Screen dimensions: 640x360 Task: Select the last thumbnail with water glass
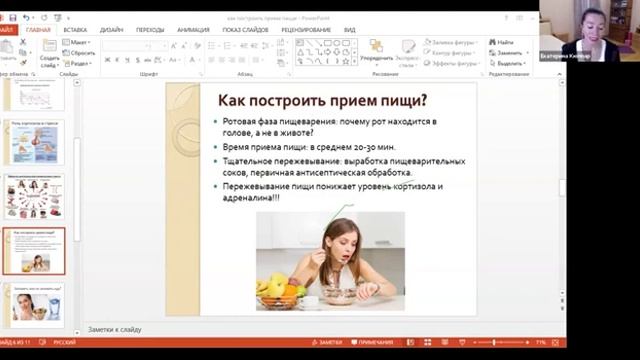(x=34, y=305)
